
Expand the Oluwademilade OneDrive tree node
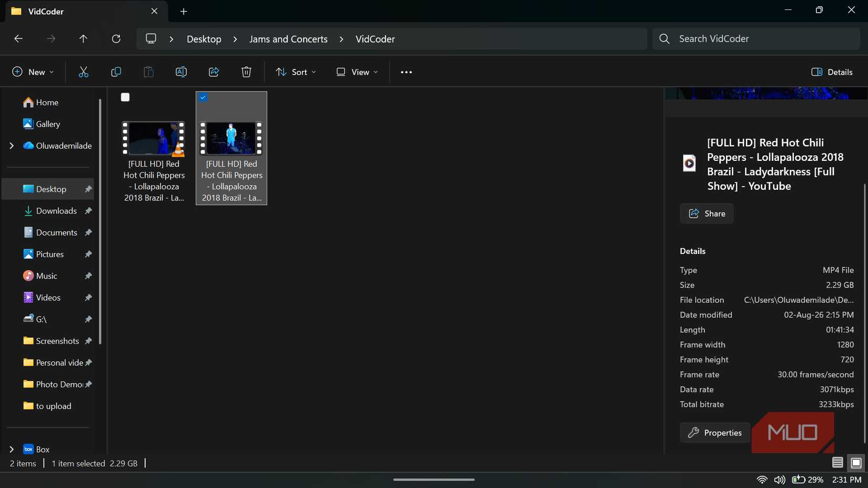tap(12, 146)
